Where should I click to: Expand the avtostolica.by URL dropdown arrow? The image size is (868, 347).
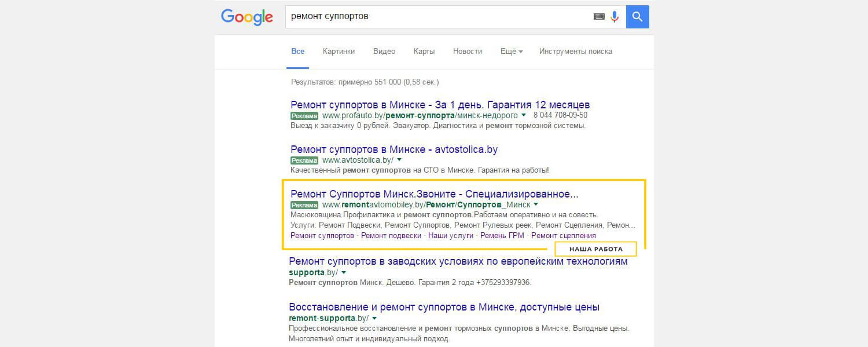coord(399,160)
